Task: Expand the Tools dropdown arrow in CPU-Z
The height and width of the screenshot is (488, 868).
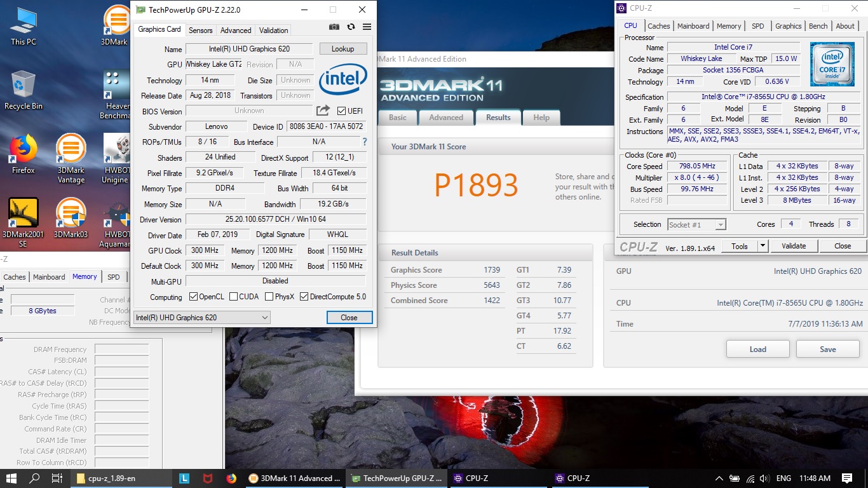Action: [x=763, y=246]
